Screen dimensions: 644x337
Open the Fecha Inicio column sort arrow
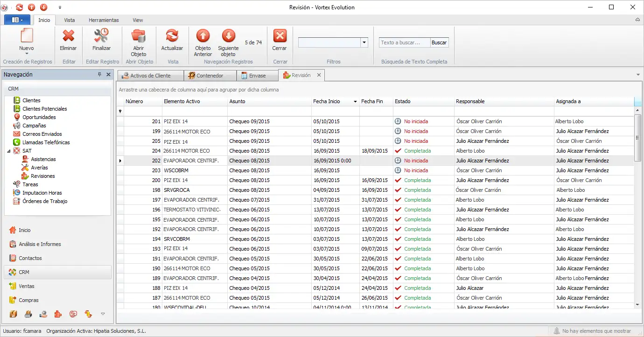click(355, 102)
